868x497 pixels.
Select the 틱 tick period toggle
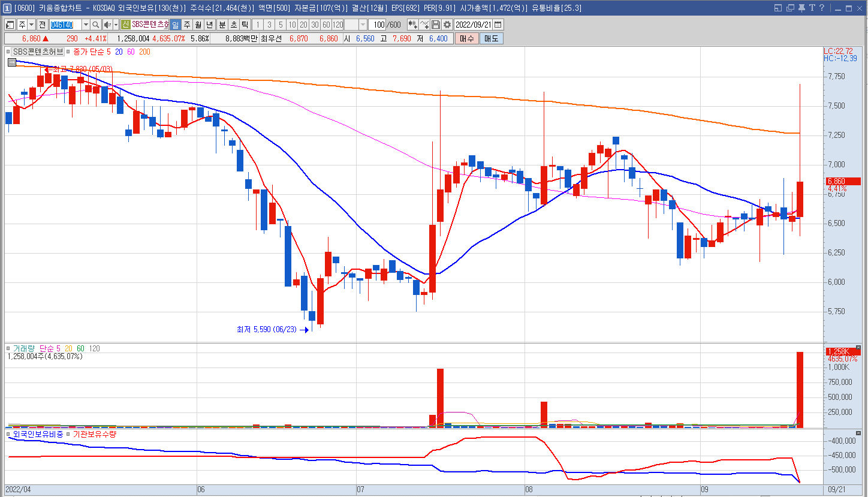tap(245, 25)
